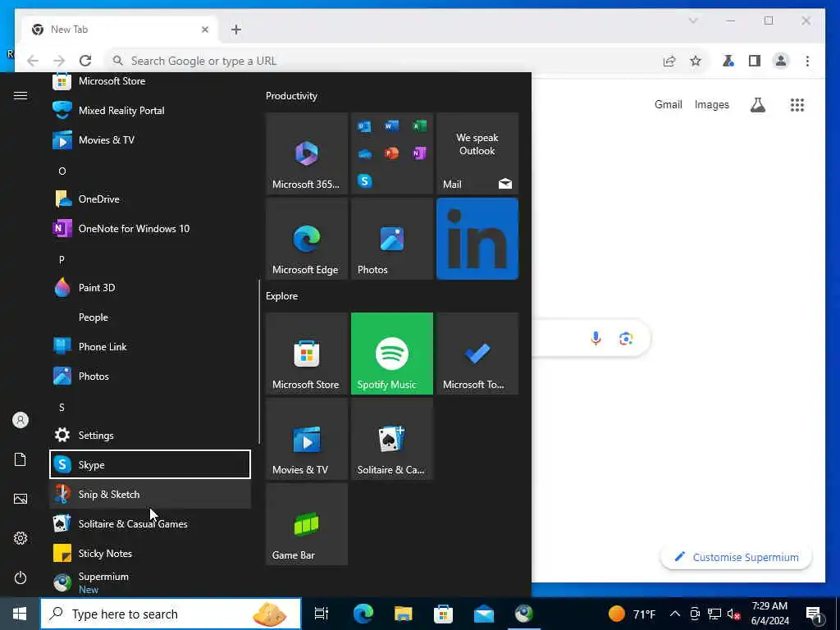
Task: Click the Windows Start button
Action: click(20, 614)
